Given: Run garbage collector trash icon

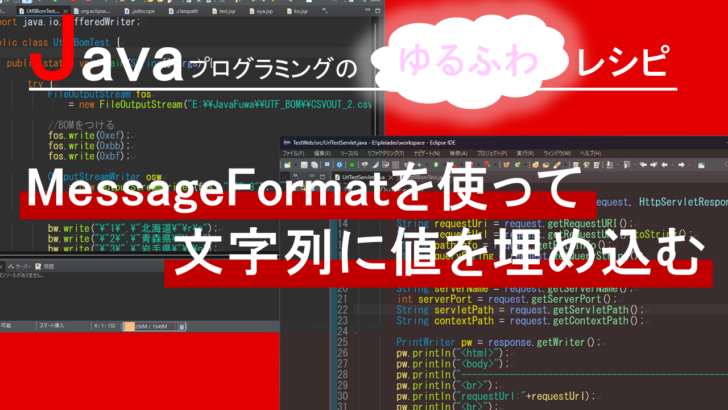Looking at the screenshot, I should [182, 326].
